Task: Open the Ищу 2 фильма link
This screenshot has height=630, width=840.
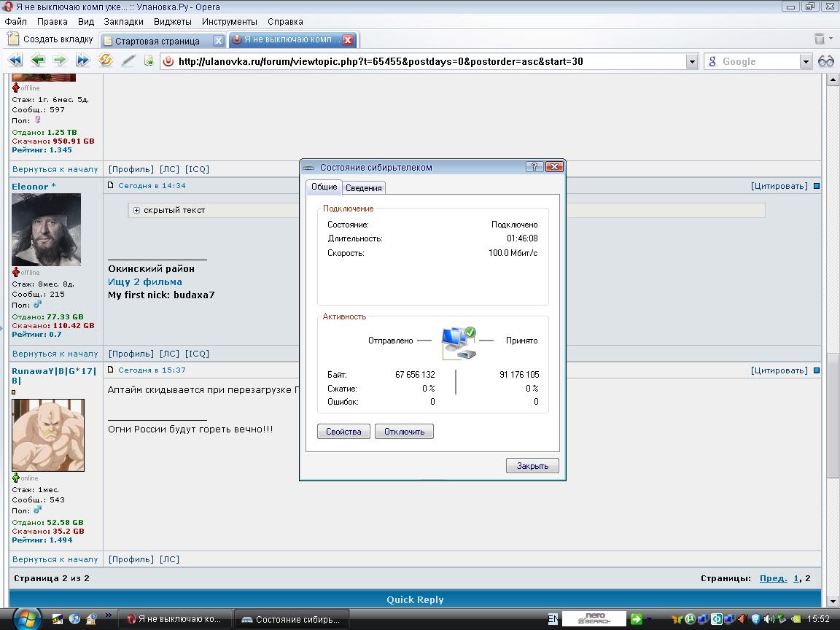Action: pyautogui.click(x=145, y=282)
